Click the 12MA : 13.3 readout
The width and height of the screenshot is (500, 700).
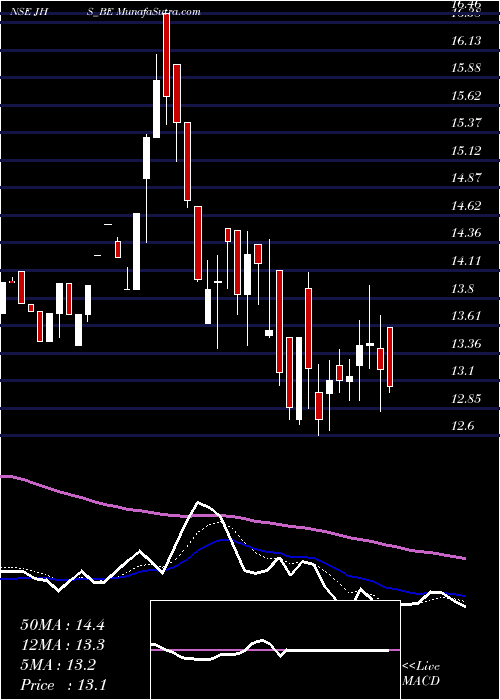[62, 645]
